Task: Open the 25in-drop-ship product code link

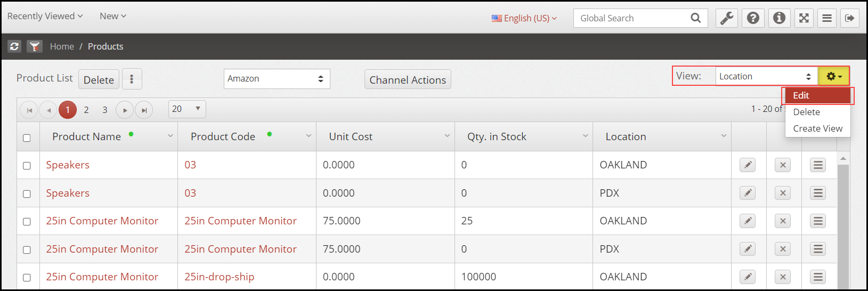Action: pos(220,277)
